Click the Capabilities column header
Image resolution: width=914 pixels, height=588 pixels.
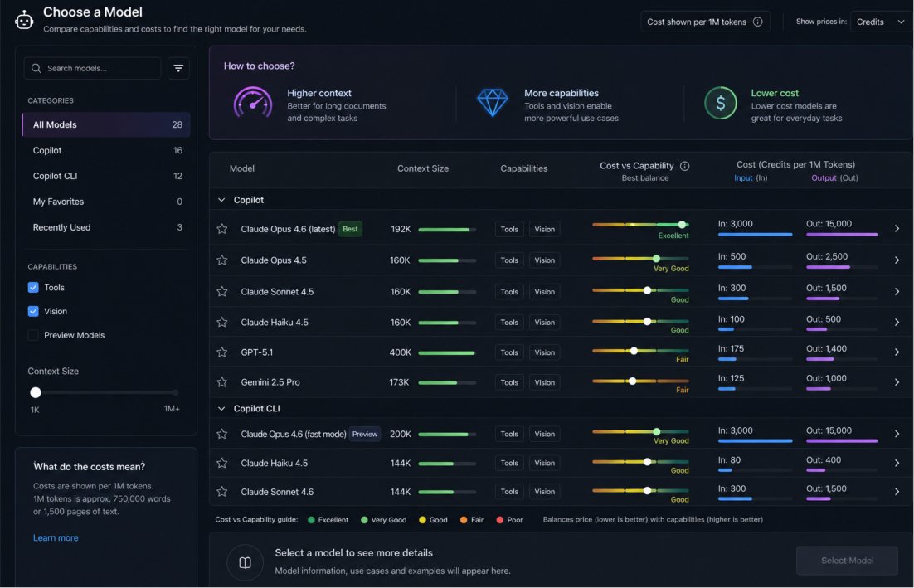[x=524, y=168]
